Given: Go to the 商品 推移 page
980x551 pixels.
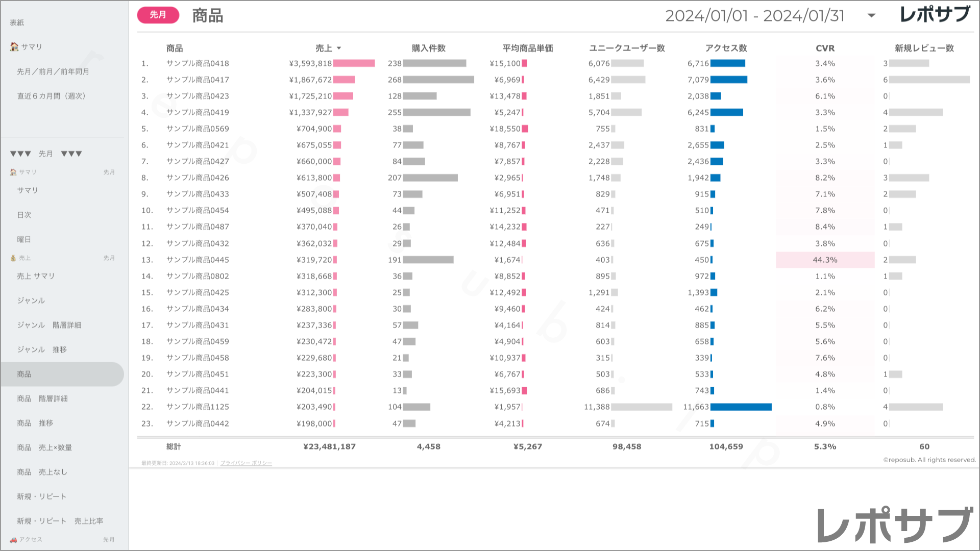Looking at the screenshot, I should pyautogui.click(x=35, y=423).
